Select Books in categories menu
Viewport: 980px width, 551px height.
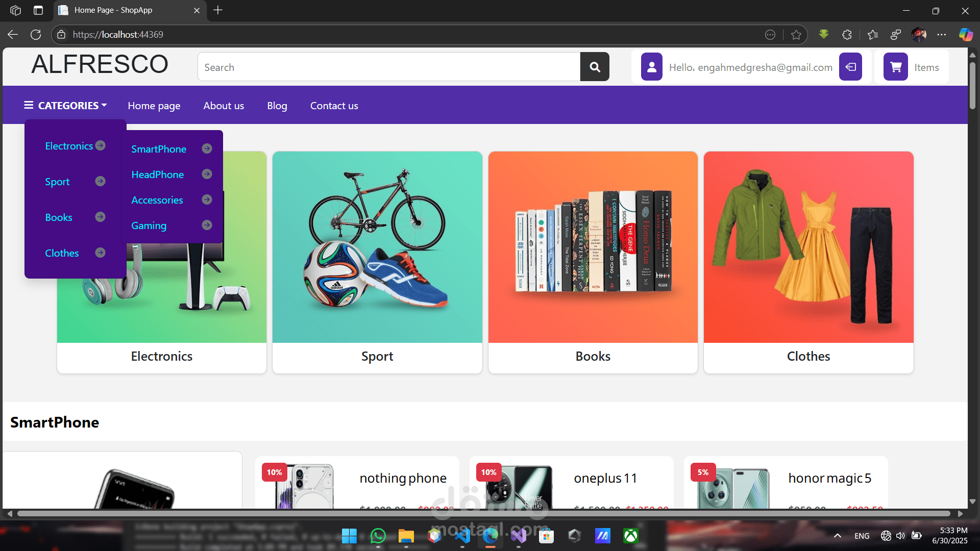[59, 217]
